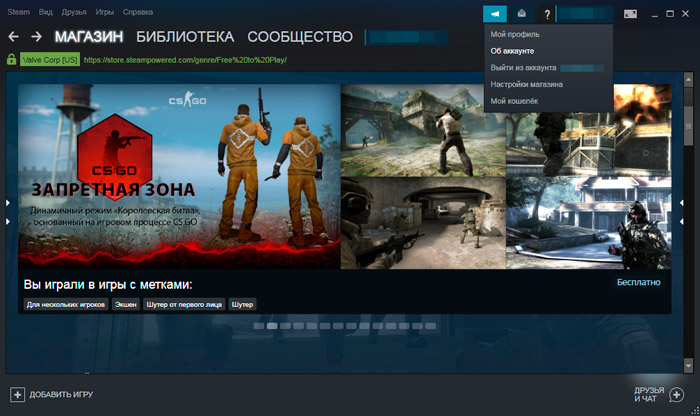The width and height of the screenshot is (700, 416).
Task: Click the Valve Corp [US] certificate badge
Action: coord(50,59)
